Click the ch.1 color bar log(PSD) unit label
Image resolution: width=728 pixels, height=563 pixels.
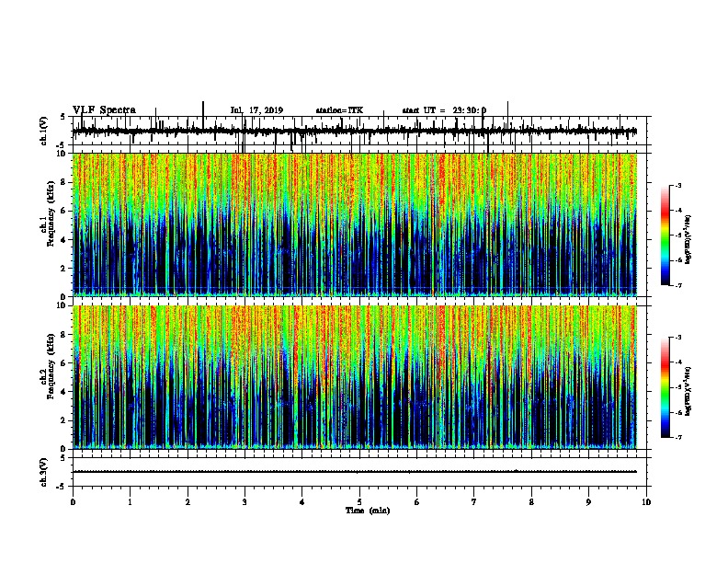(688, 240)
